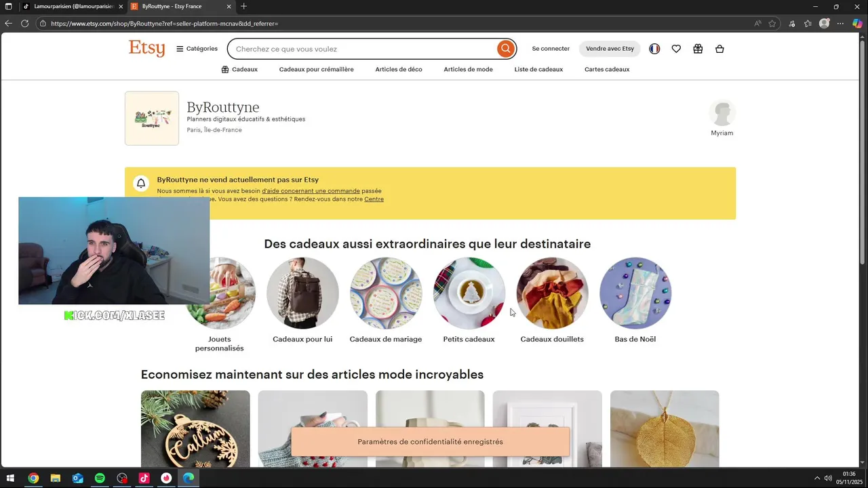Click the ByRouttyne shop logo image
Viewport: 868px width, 488px height.
point(152,118)
